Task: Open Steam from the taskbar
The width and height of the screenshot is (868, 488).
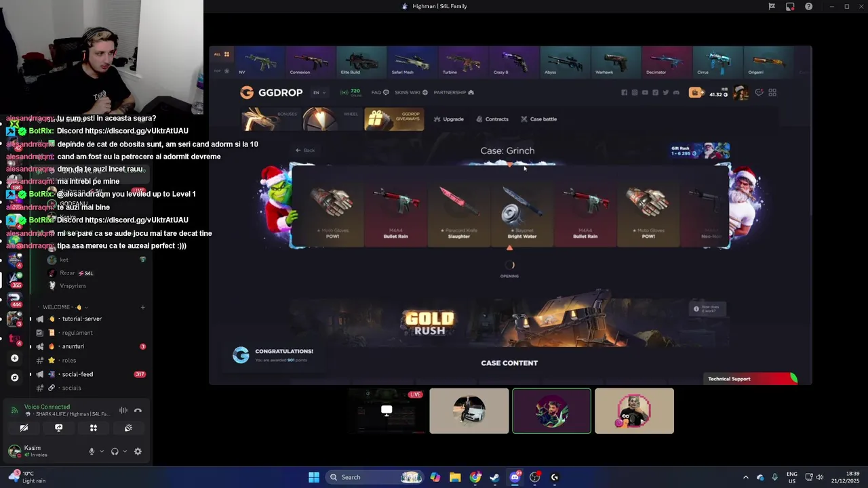Action: click(x=495, y=477)
